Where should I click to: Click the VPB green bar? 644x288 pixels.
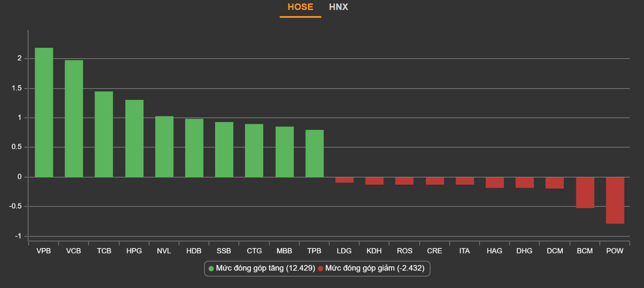coord(44,113)
